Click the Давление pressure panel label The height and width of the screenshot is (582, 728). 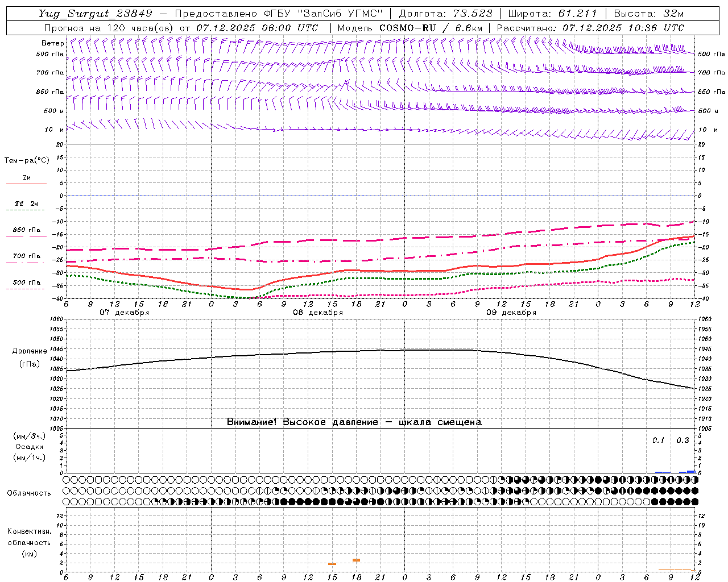[30, 351]
